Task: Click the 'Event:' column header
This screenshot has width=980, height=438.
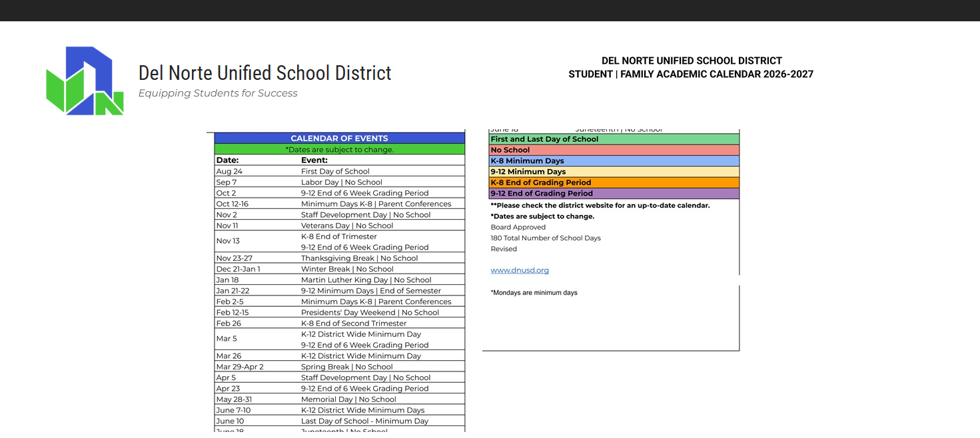Action: pyautogui.click(x=314, y=160)
